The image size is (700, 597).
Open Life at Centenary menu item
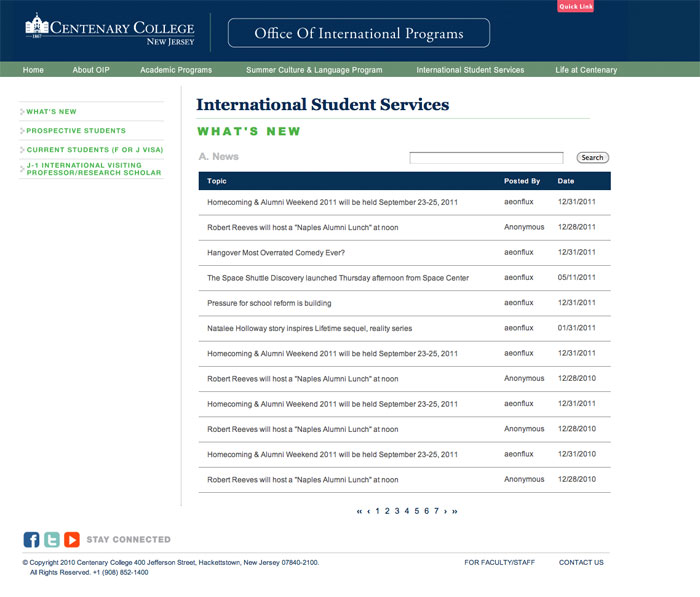[x=586, y=70]
